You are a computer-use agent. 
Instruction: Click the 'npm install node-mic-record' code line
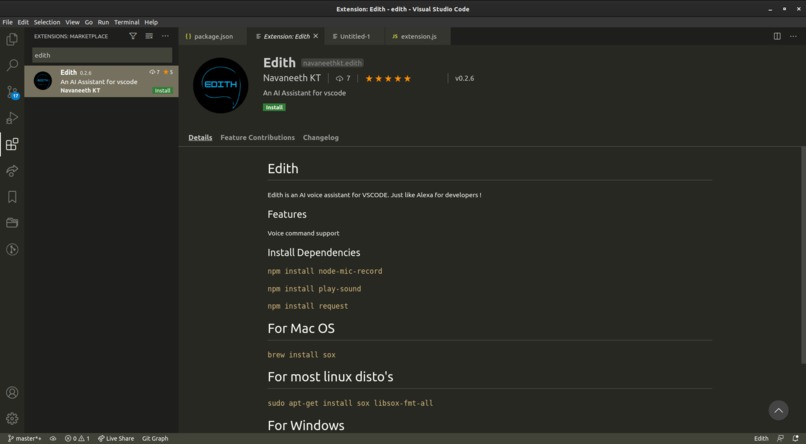click(x=325, y=271)
